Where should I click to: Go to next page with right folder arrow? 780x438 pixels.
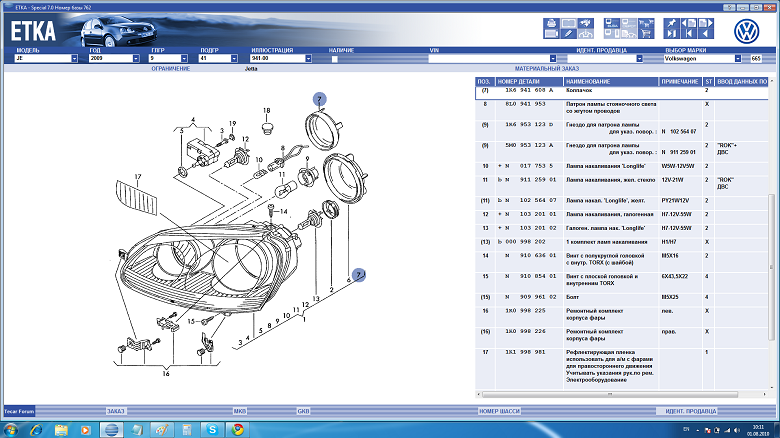706,23
